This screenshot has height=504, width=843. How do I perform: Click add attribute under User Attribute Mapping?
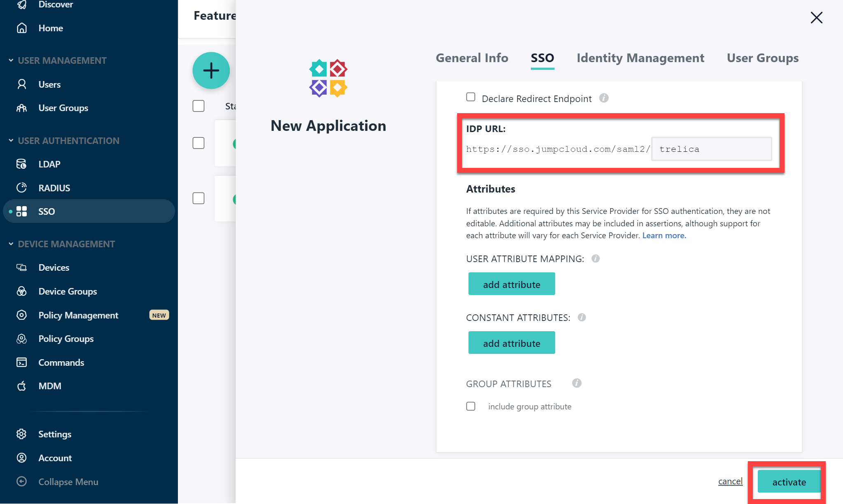511,284
